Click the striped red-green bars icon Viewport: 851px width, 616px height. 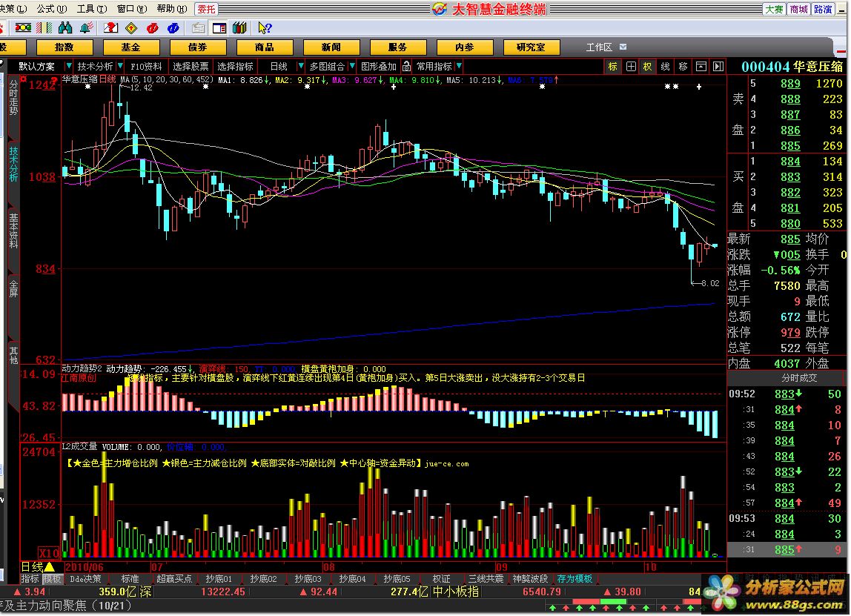(x=44, y=27)
